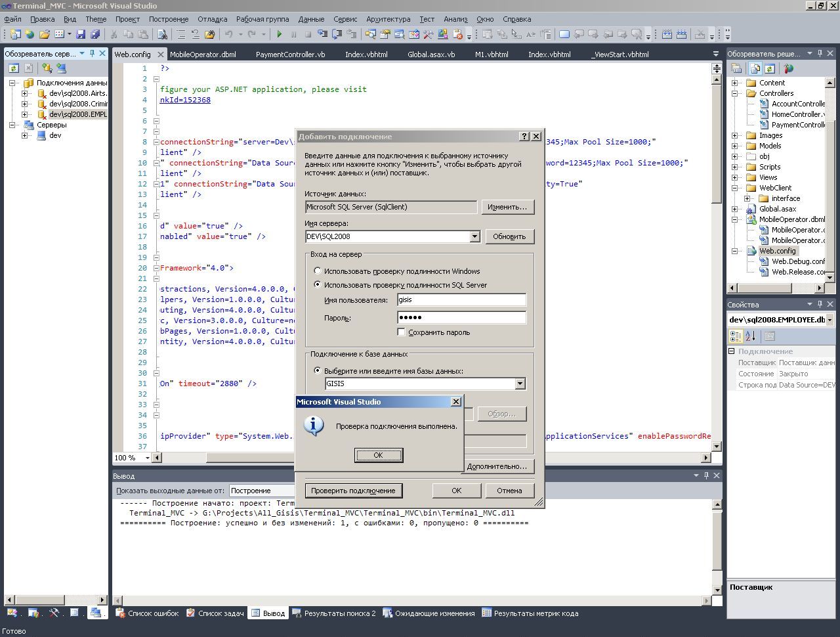Click the 'Изменить...' button

coord(507,207)
